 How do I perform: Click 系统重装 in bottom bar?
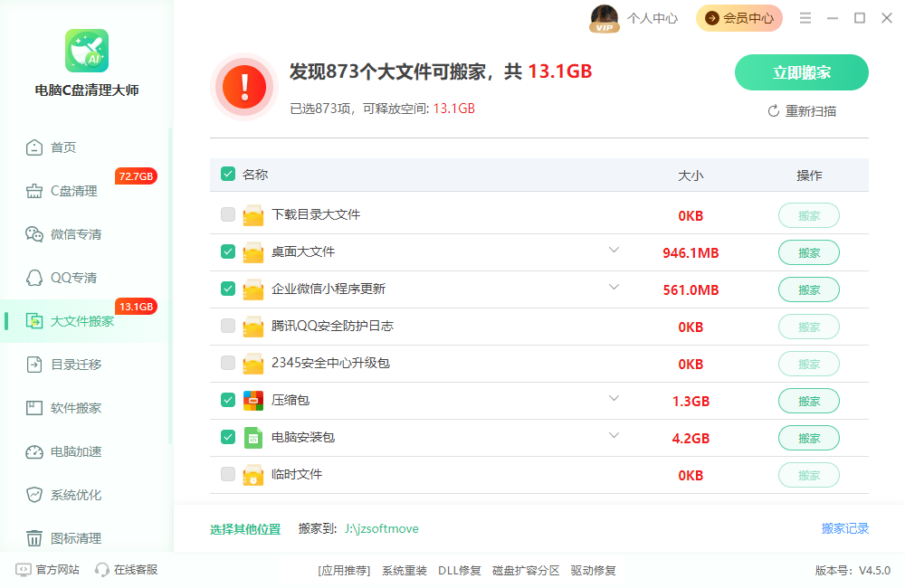[405, 571]
